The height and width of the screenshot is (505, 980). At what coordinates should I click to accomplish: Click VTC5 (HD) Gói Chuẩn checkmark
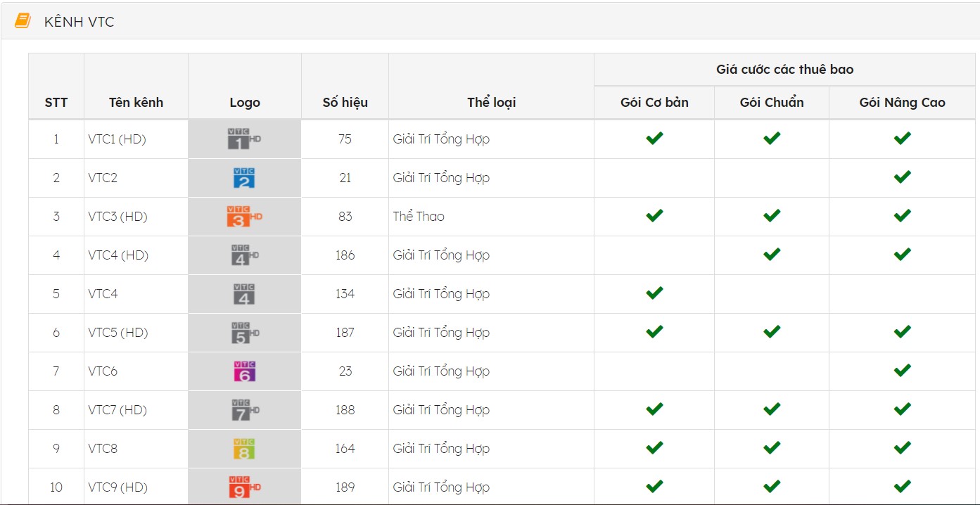(772, 332)
